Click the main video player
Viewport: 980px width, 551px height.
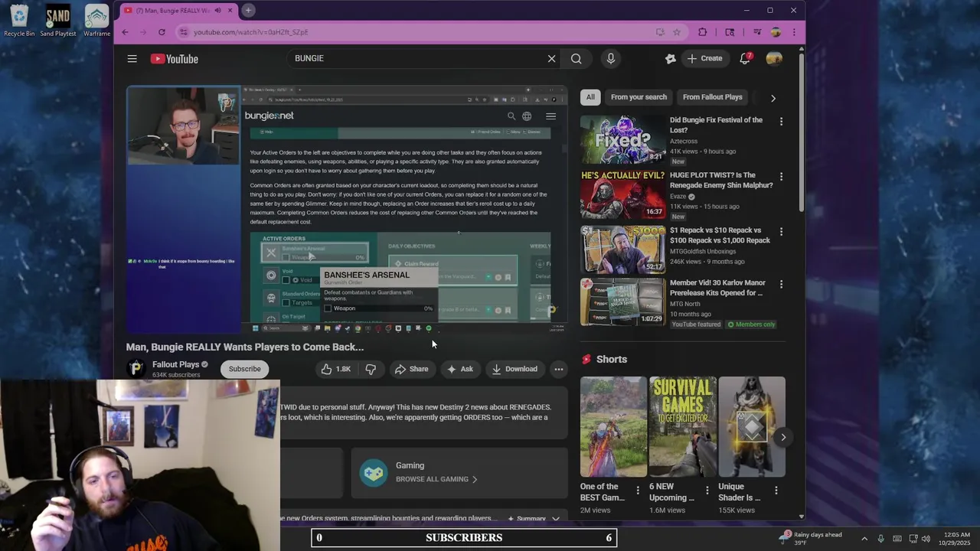pyautogui.click(x=347, y=210)
